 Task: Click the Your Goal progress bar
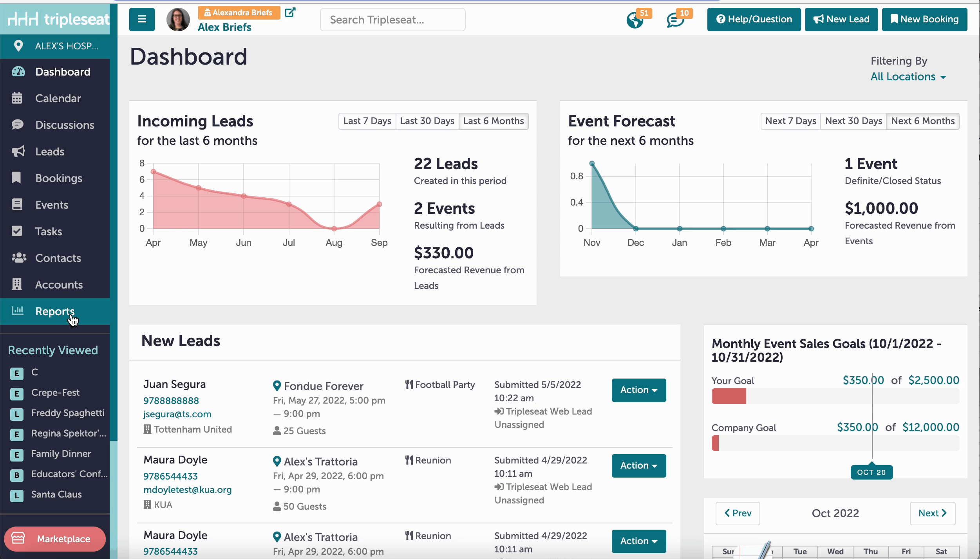point(835,396)
